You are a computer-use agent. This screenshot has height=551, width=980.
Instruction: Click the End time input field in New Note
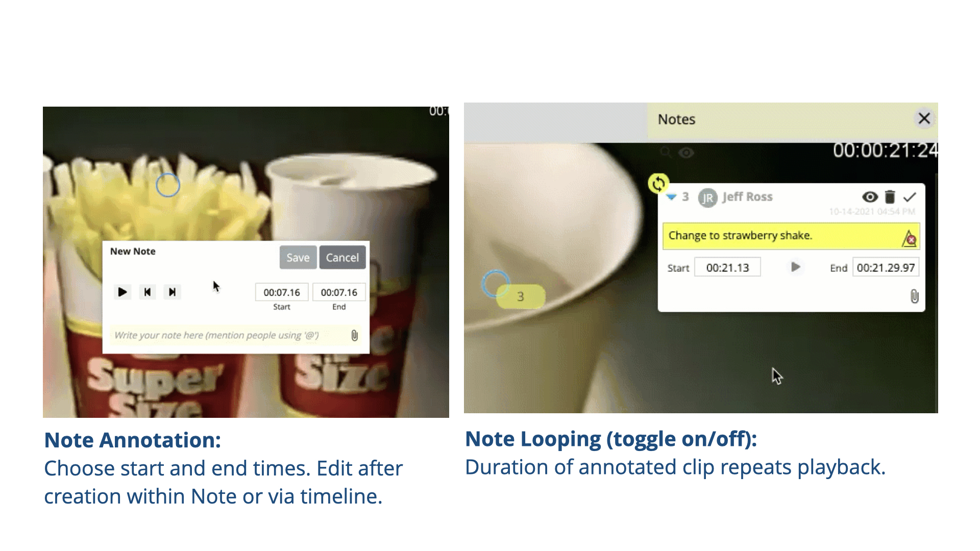tap(337, 293)
